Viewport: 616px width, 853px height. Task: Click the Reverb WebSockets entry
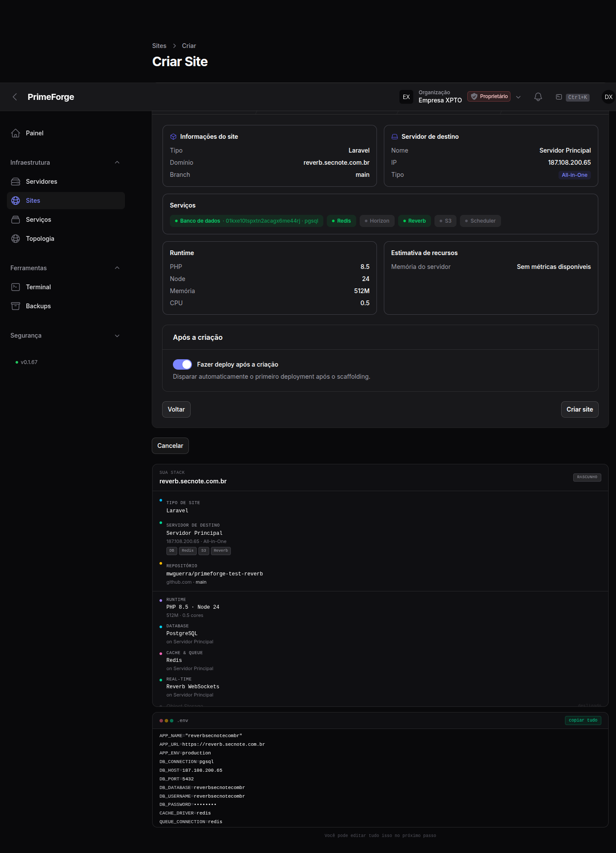193,687
